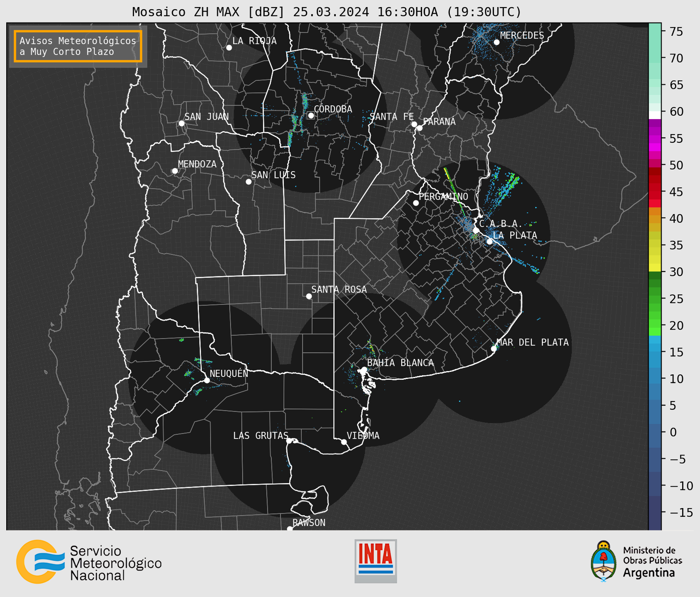Click the 25 dBZ green color band
The height and width of the screenshot is (597, 700).
655,298
